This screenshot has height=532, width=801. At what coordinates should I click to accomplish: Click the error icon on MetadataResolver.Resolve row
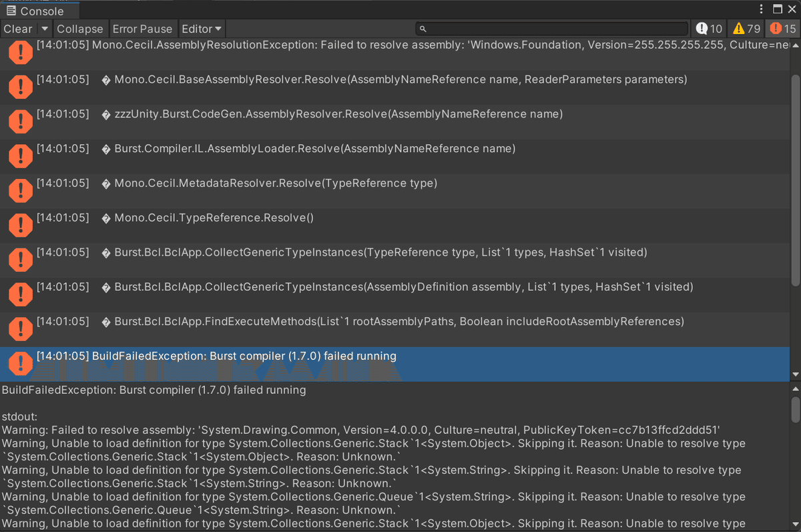click(x=21, y=190)
